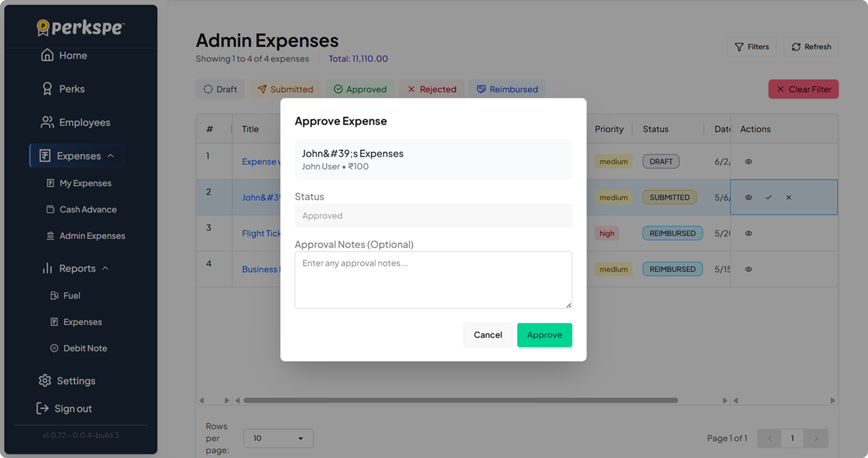Click the Total: 11,110.00 text

tap(358, 59)
